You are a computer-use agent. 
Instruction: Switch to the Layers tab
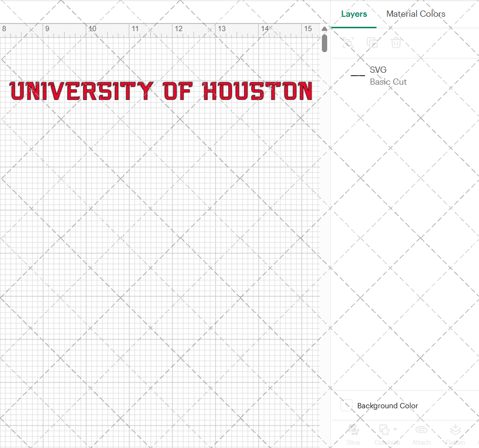(354, 14)
